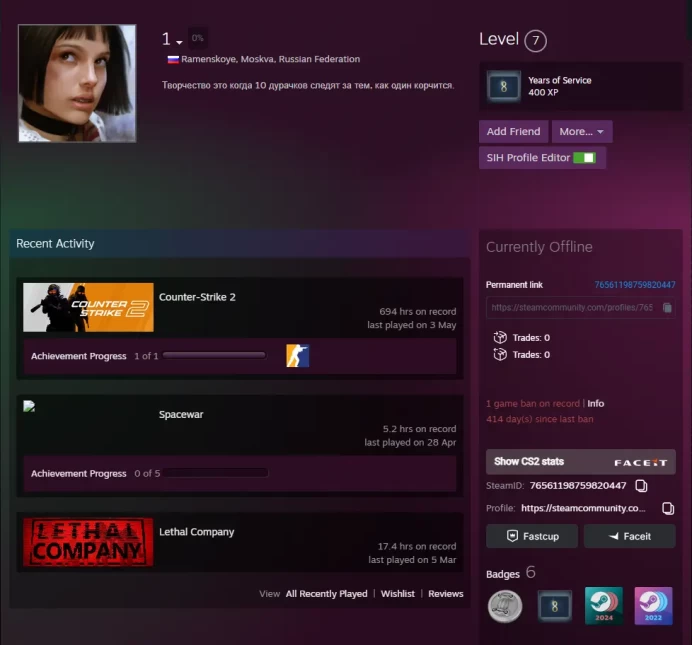Click '5.2 hrs on record' text
The width and height of the screenshot is (692, 645).
[x=419, y=429]
